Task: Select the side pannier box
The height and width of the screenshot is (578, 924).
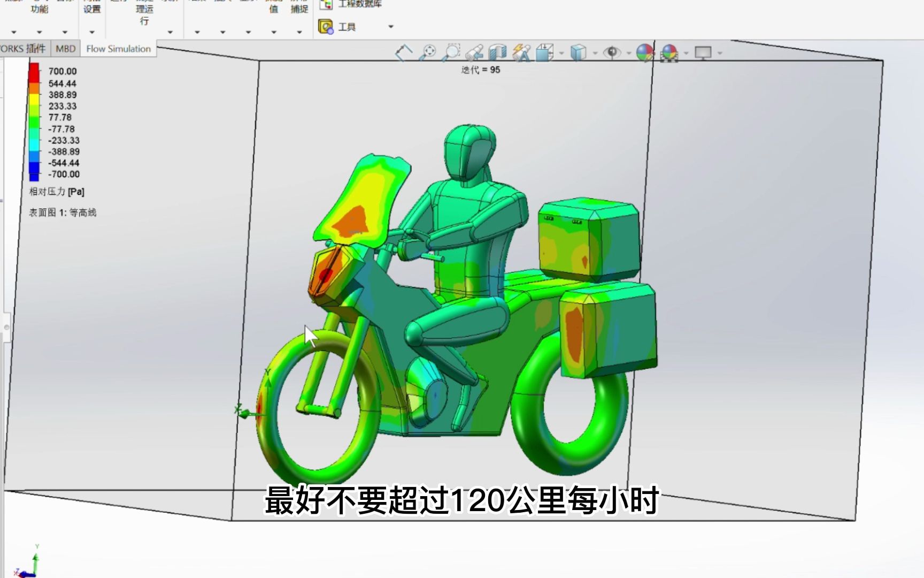Action: 608,331
